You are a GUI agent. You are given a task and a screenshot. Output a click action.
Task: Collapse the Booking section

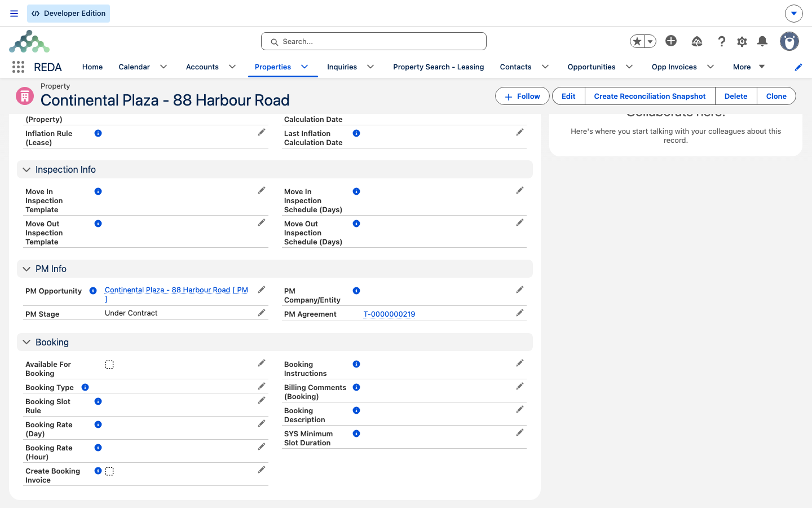[x=27, y=343]
